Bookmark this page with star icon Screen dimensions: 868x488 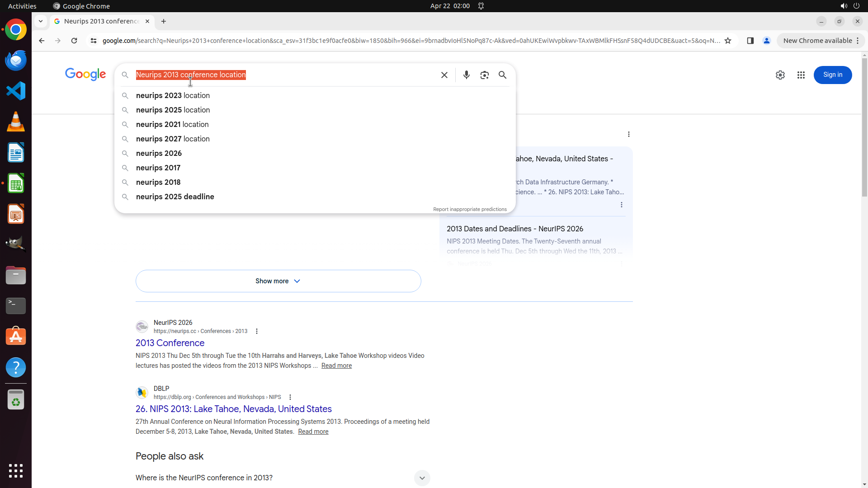point(727,41)
